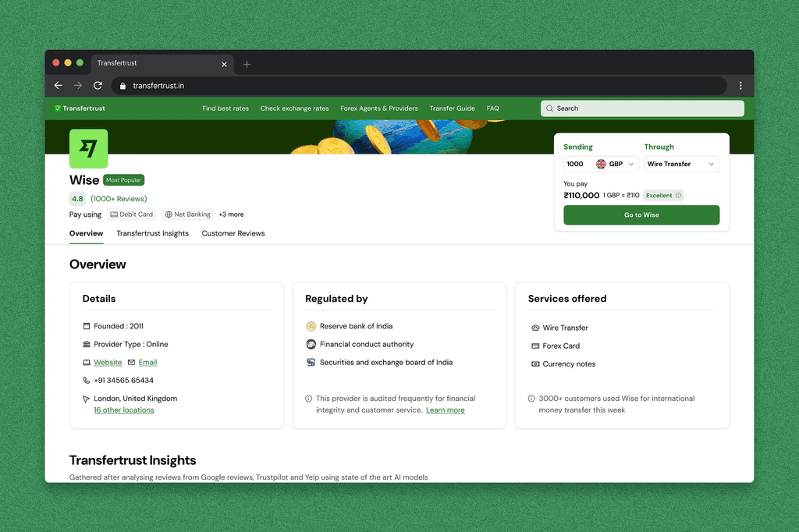Open Check exchange rates menu item
This screenshot has height=532, width=799.
coord(294,108)
